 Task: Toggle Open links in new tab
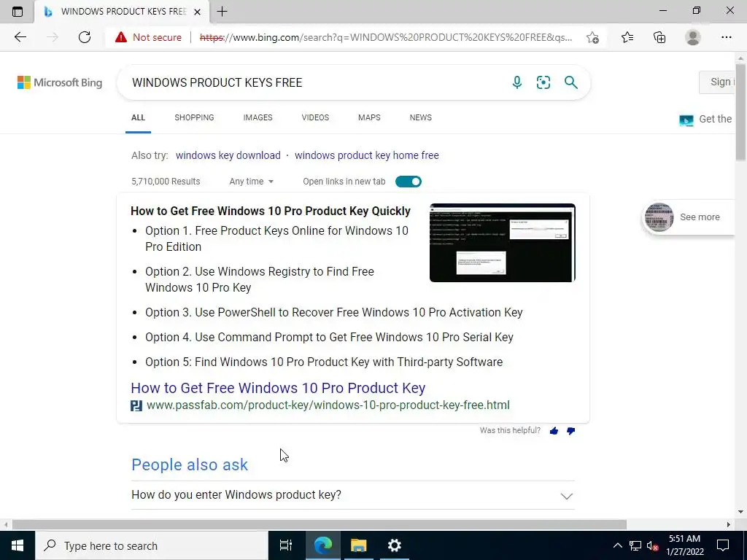point(409,182)
